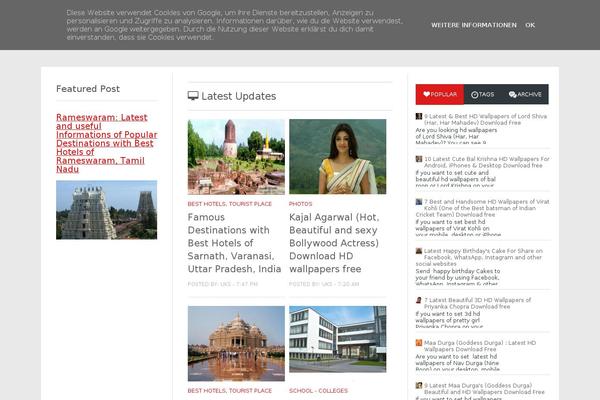Select the Photos category label
The height and width of the screenshot is (400, 600).
pyautogui.click(x=300, y=204)
